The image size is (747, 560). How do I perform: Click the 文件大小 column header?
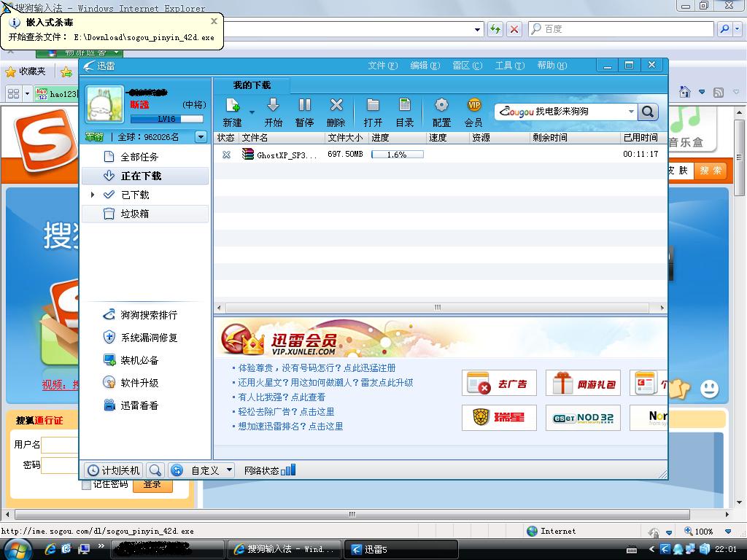click(x=345, y=138)
